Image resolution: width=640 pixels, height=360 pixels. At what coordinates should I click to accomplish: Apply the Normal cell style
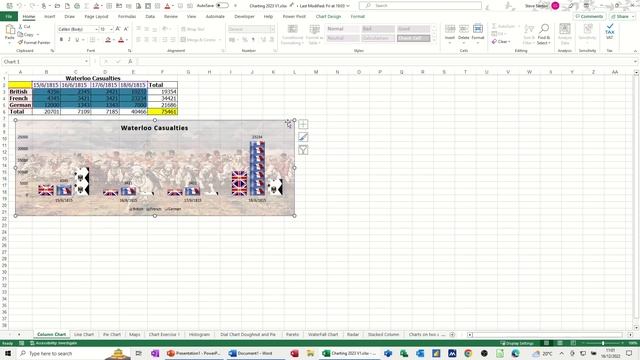click(343, 29)
